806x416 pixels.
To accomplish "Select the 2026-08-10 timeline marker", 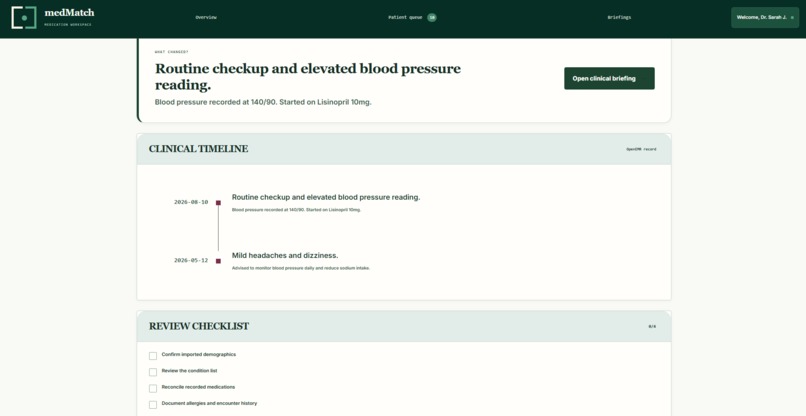I will pyautogui.click(x=218, y=203).
